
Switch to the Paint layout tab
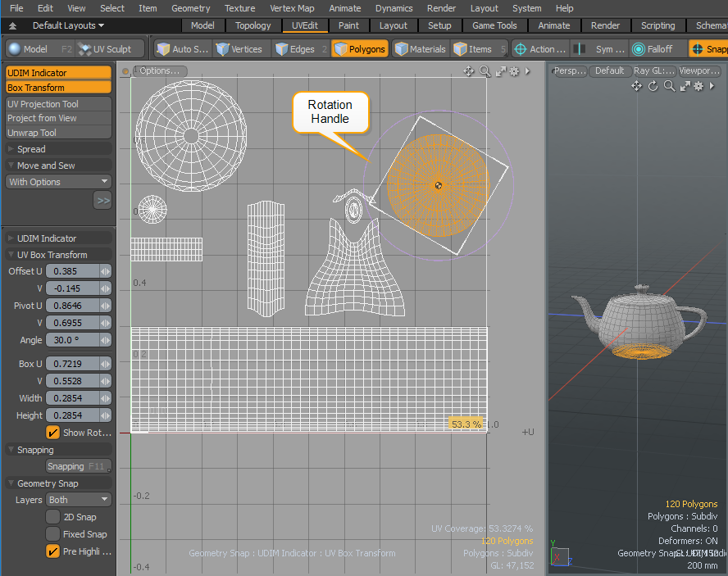(348, 25)
